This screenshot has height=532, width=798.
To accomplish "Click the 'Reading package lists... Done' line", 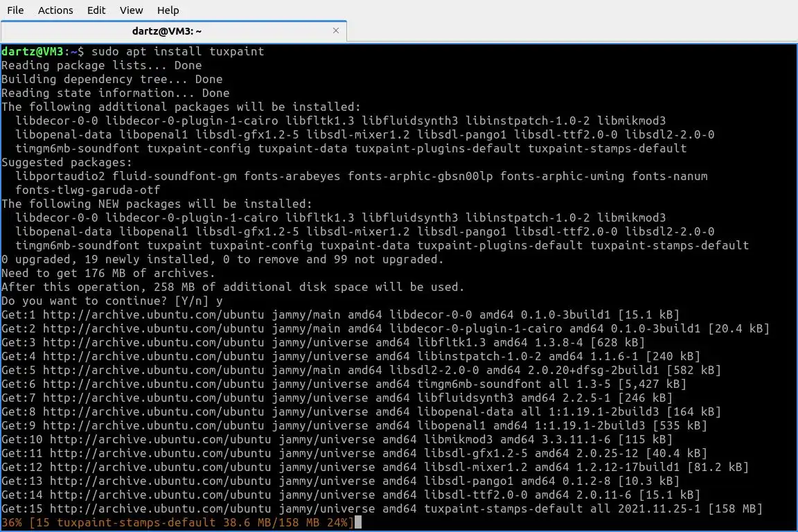I will coord(101,65).
